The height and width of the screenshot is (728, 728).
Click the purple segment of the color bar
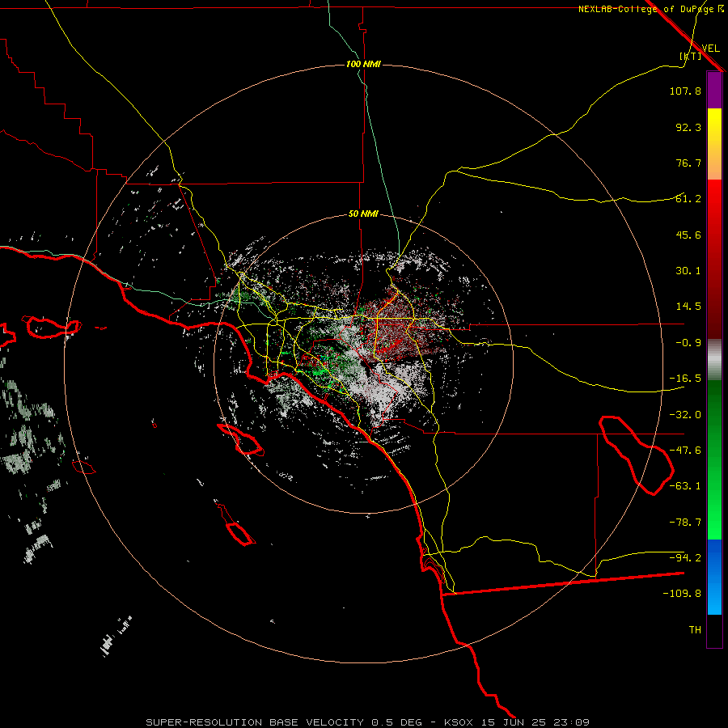714,90
